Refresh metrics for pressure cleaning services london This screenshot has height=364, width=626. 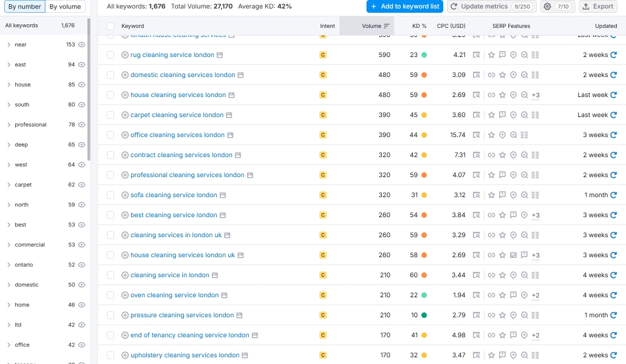click(x=614, y=315)
